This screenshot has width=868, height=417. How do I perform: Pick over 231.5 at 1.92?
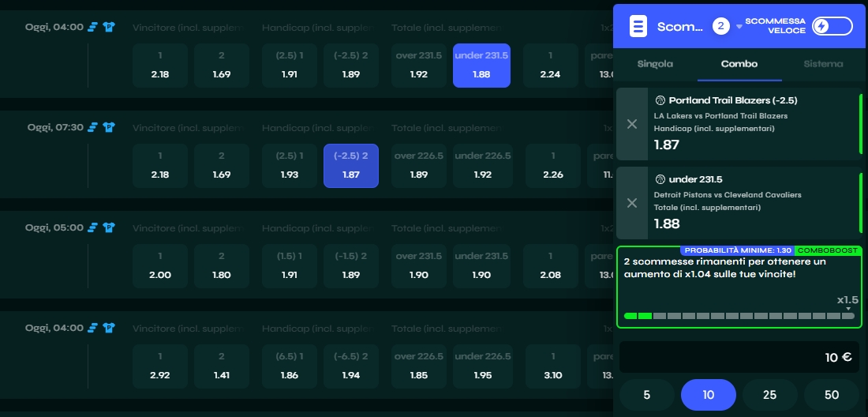[419, 66]
